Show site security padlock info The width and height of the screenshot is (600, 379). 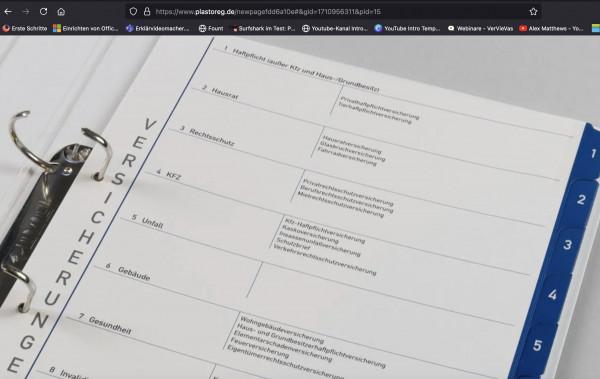pos(147,11)
